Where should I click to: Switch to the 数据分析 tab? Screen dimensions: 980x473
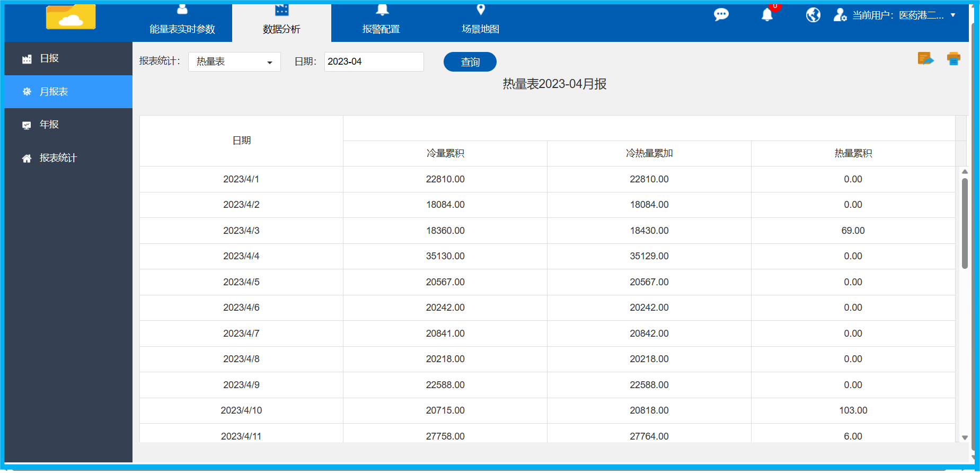(281, 23)
